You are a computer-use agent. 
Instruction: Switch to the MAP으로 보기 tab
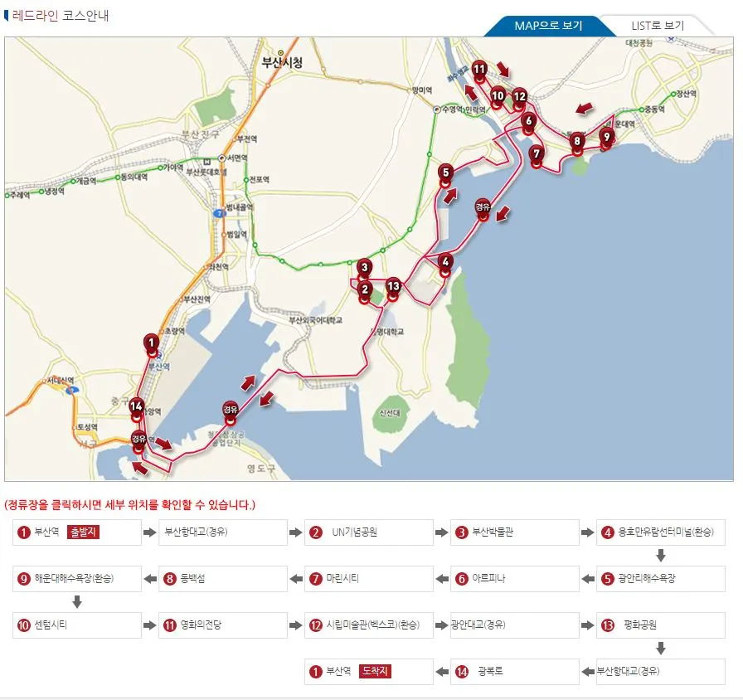[x=548, y=26]
